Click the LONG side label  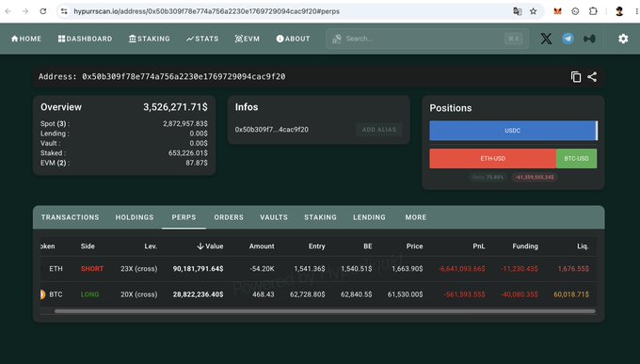pyautogui.click(x=89, y=294)
